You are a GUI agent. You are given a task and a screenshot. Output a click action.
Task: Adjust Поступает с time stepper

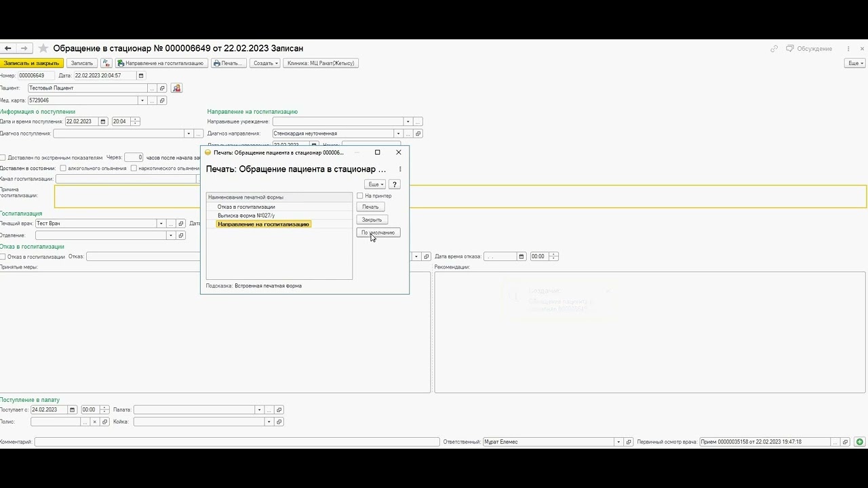coord(104,410)
